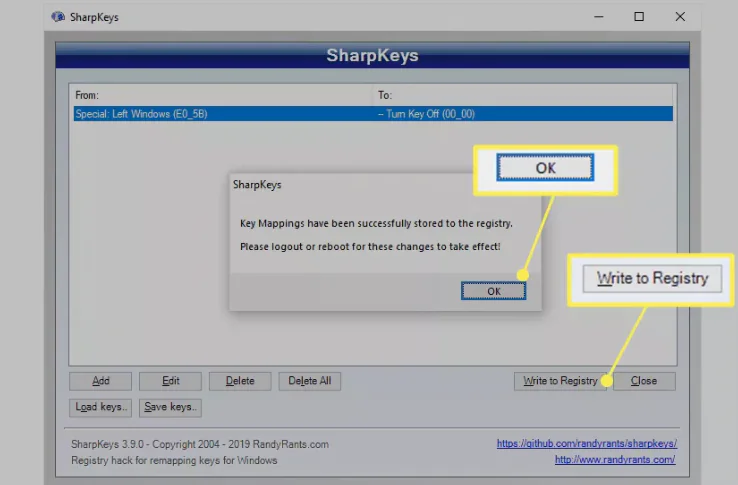The image size is (738, 485).
Task: Remove all mappings with Delete All
Action: click(x=310, y=381)
